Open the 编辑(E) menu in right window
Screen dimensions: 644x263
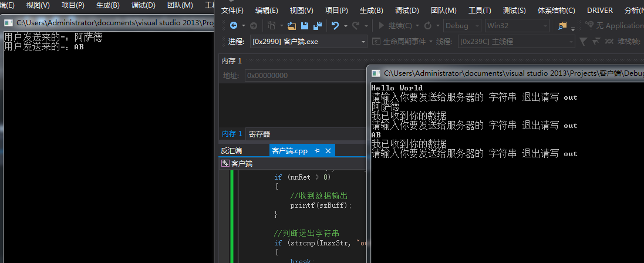click(x=267, y=11)
